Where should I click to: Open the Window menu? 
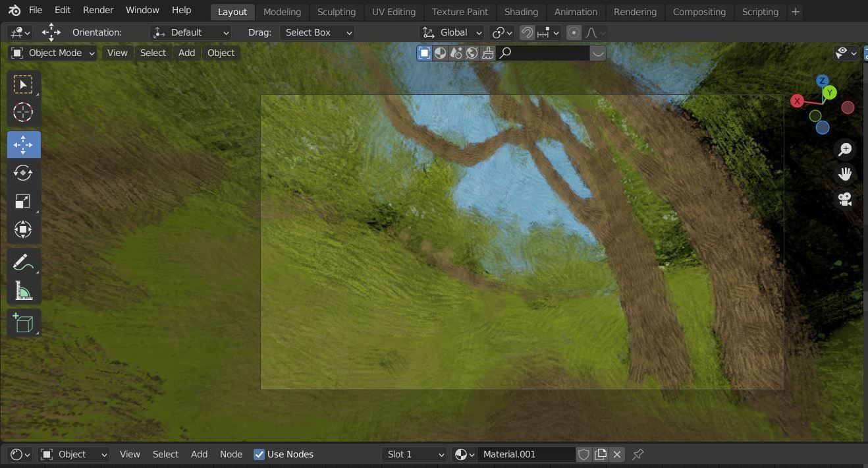(142, 10)
